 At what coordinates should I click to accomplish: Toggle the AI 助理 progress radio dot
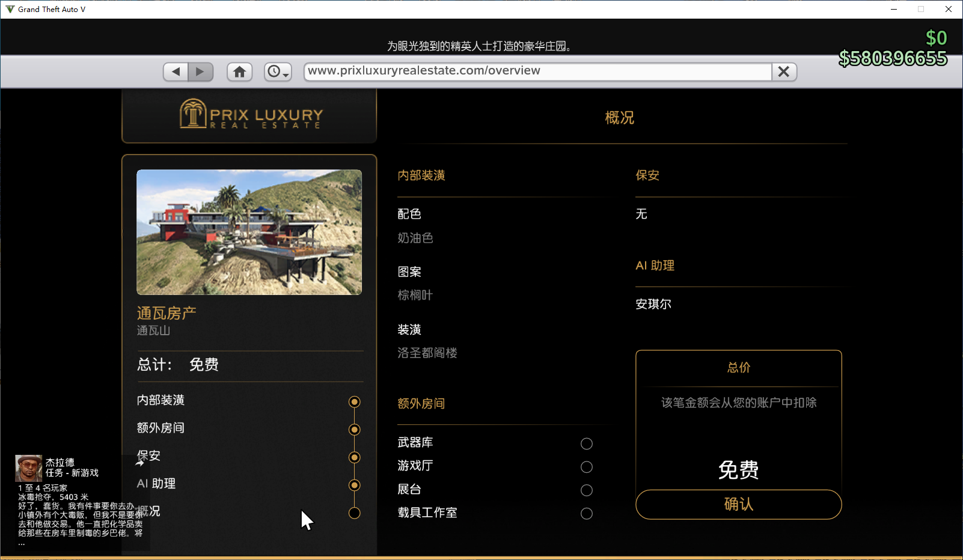pyautogui.click(x=355, y=485)
